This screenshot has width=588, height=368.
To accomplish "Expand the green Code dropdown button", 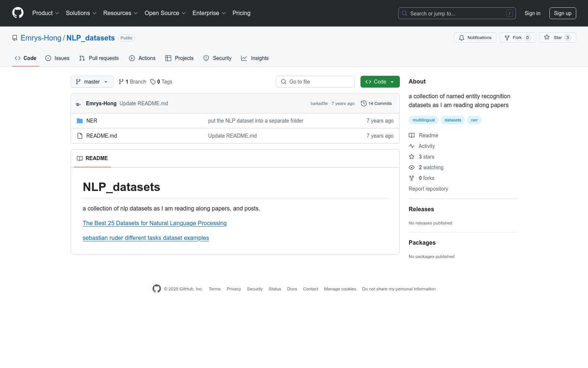I will coord(380,82).
